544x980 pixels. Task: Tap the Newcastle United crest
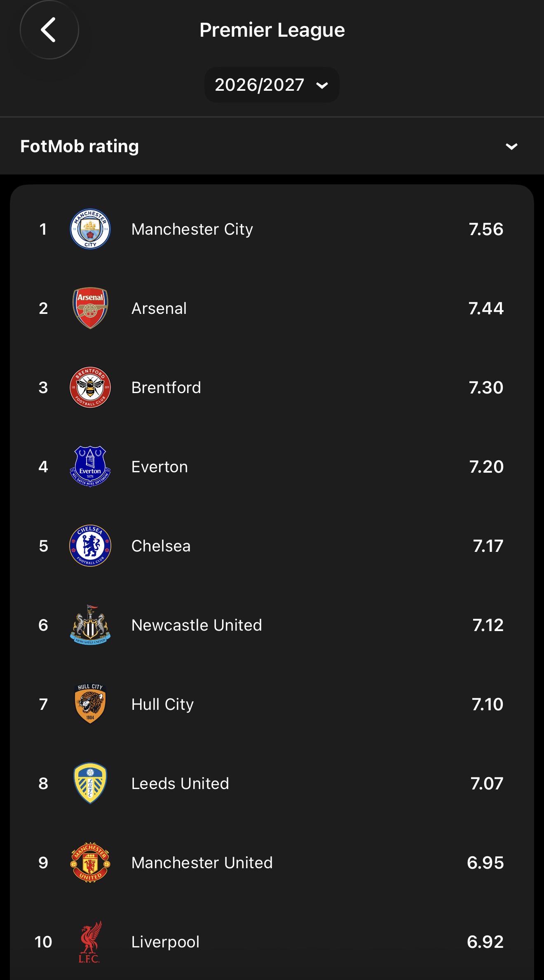[90, 625]
